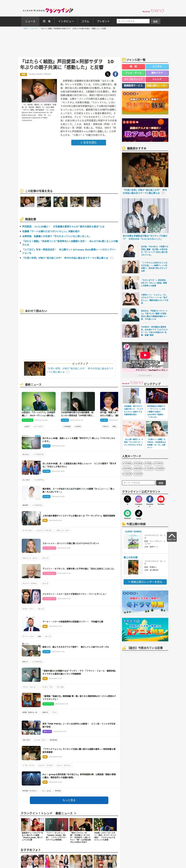Click the sidebar キーワードを入力 search field
This screenshot has width=186, height=868.
pos(139,483)
